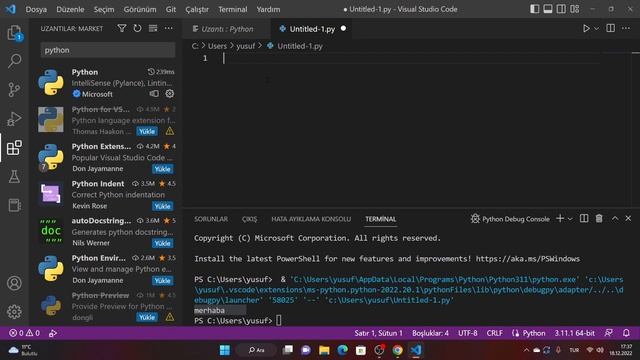Viewport: 640px width, 360px height.
Task: Change encoding via UTF-8 status item
Action: tap(468, 333)
